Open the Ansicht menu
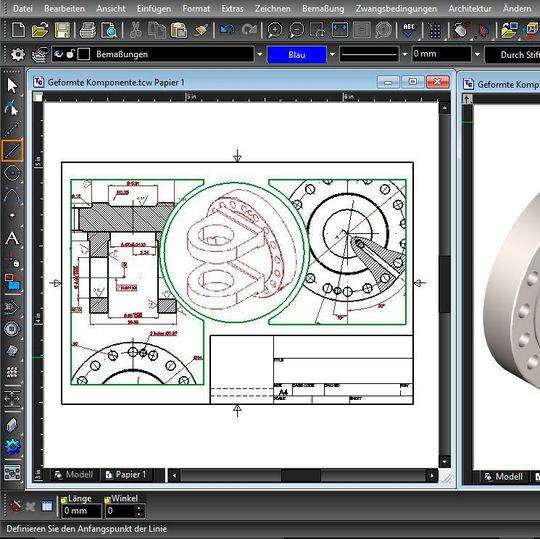The height and width of the screenshot is (539, 540). point(111,8)
